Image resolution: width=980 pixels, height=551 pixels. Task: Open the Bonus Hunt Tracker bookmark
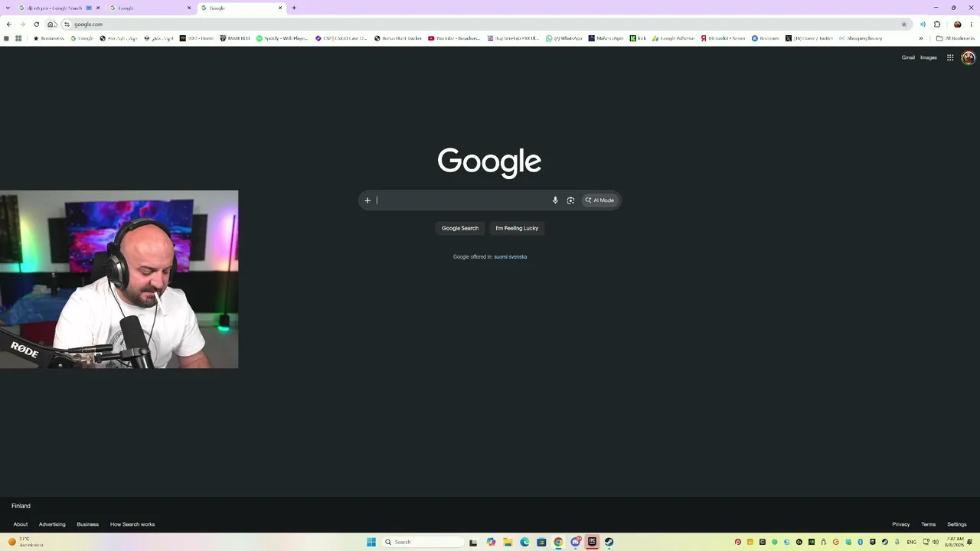[x=398, y=38]
